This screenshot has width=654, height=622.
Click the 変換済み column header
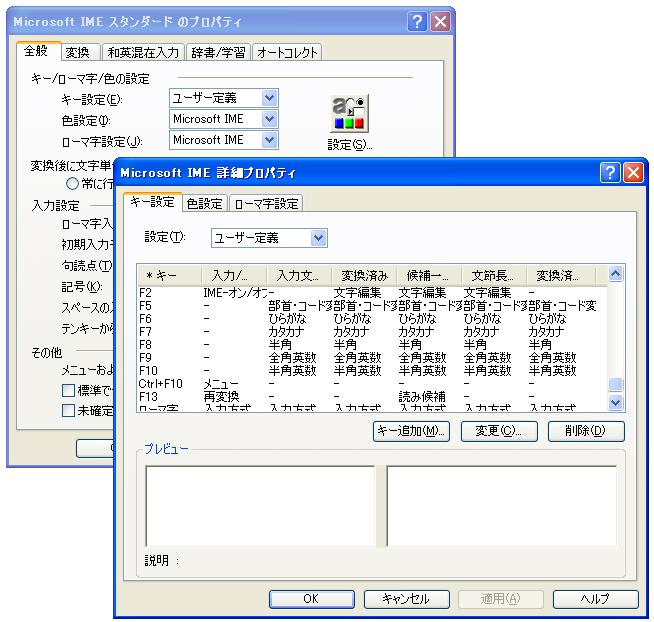point(364,275)
